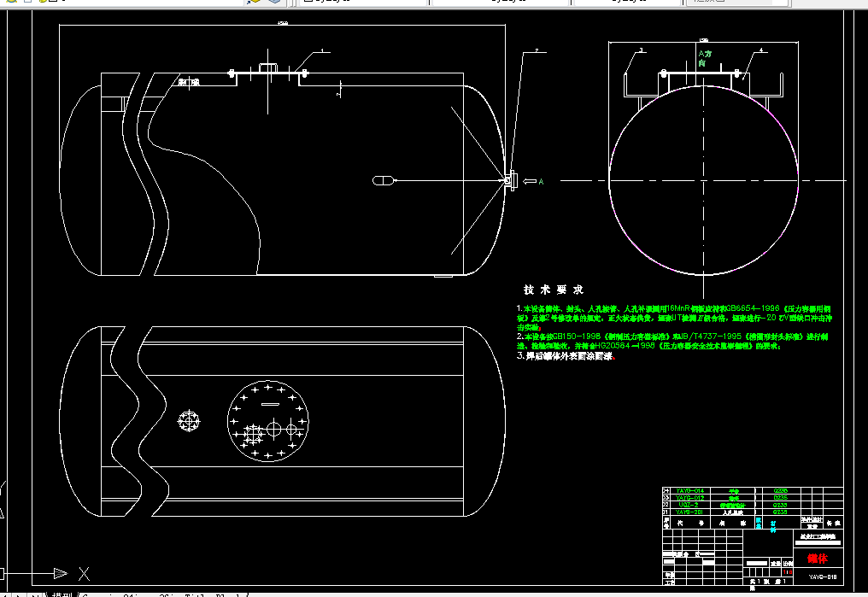Select the 技术要求 heading text
The width and height of the screenshot is (868, 597).
pyautogui.click(x=554, y=290)
